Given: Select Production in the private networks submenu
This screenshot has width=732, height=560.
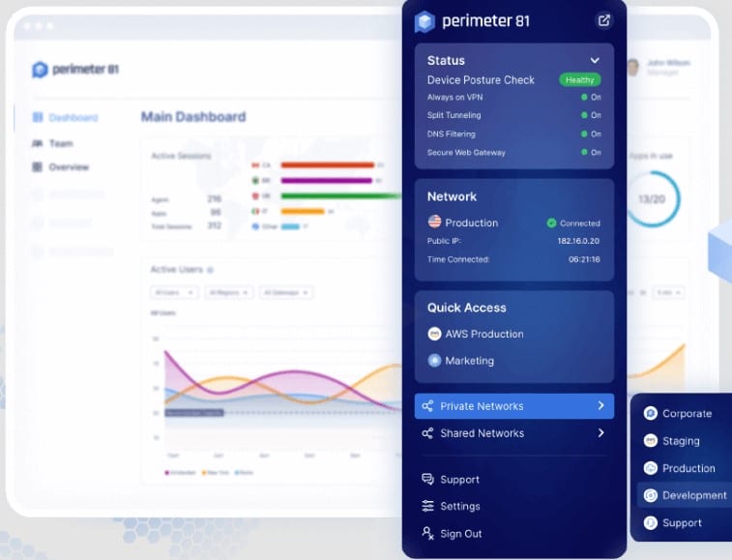Looking at the screenshot, I should coord(688,468).
